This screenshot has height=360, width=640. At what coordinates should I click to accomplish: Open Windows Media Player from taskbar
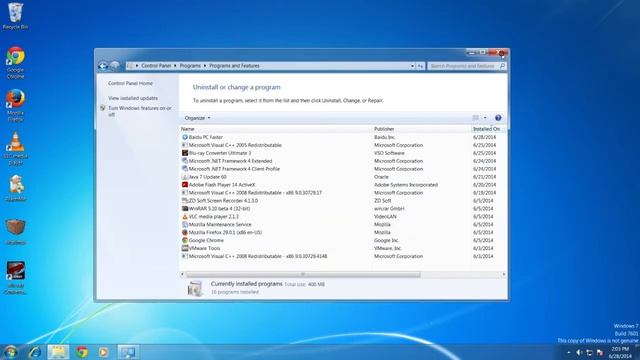click(x=104, y=352)
